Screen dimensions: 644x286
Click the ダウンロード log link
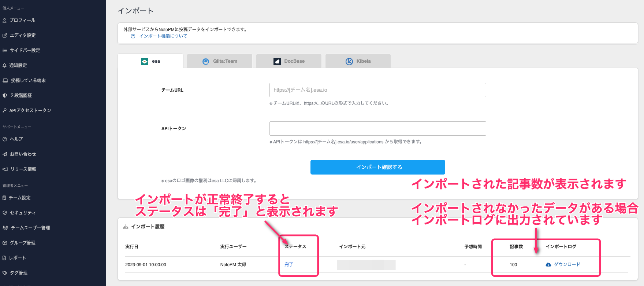[567, 264]
